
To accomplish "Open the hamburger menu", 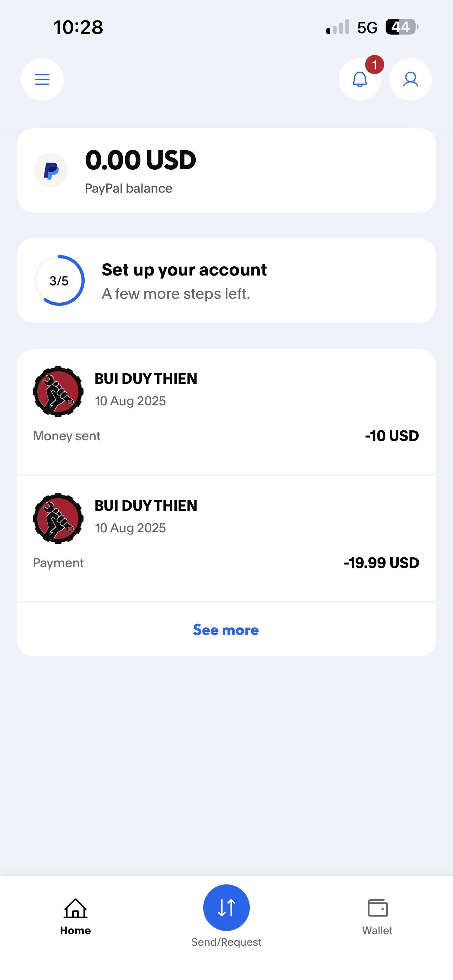I will point(42,79).
